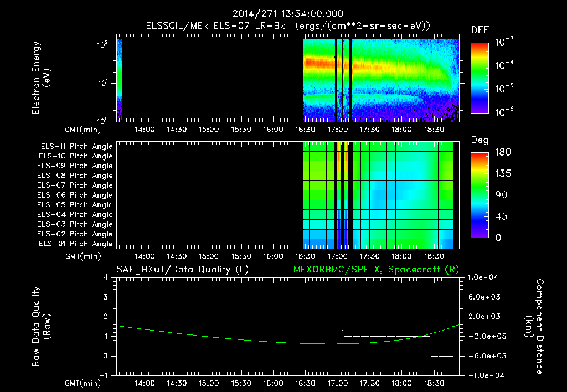
Task: Click the 4 tick on Raw Data Quality axis
Action: coord(106,278)
